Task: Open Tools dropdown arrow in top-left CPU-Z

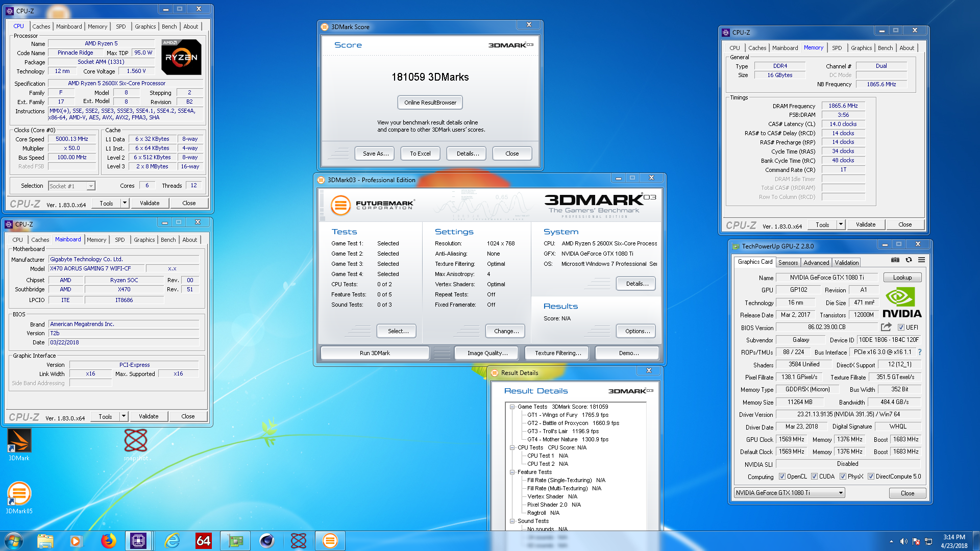Action: [x=124, y=203]
